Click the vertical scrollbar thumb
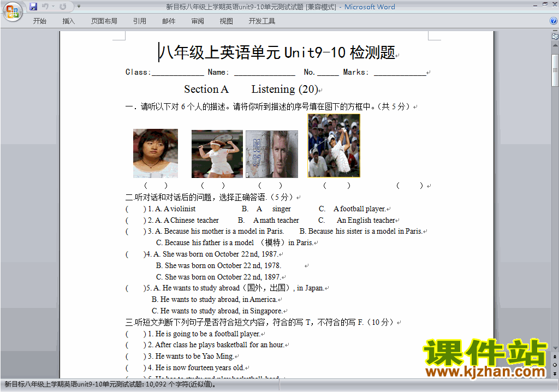This screenshot has height=392, width=559. (x=555, y=70)
